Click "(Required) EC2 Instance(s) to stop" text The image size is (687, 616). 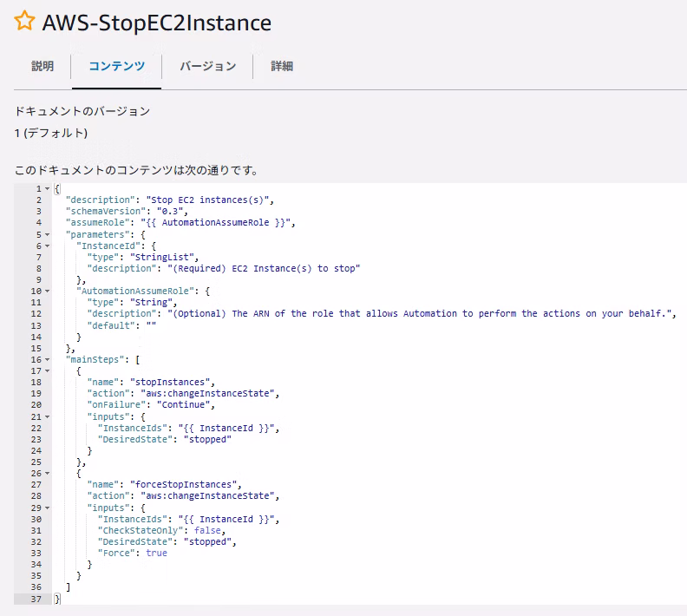tap(264, 269)
